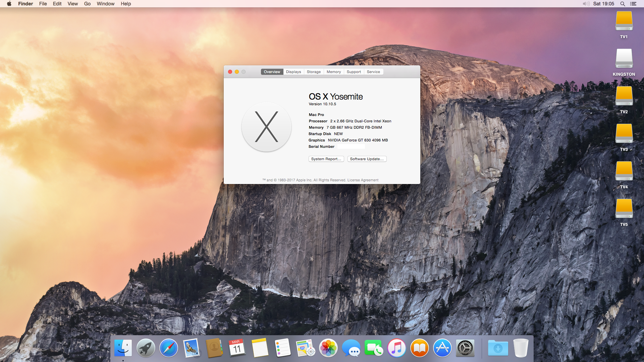Launch iTunes from the Dock
Viewport: 644px width, 362px height.
point(396,348)
